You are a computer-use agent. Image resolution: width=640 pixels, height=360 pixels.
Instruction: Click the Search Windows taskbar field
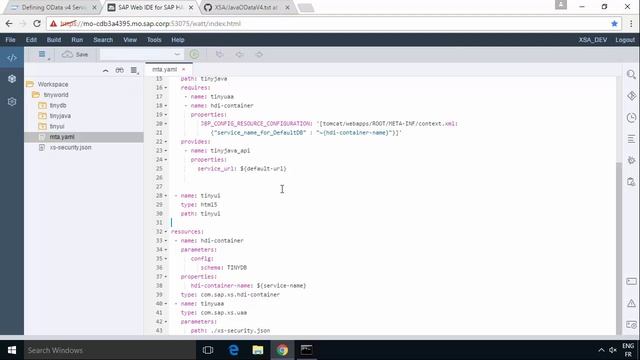click(110, 350)
